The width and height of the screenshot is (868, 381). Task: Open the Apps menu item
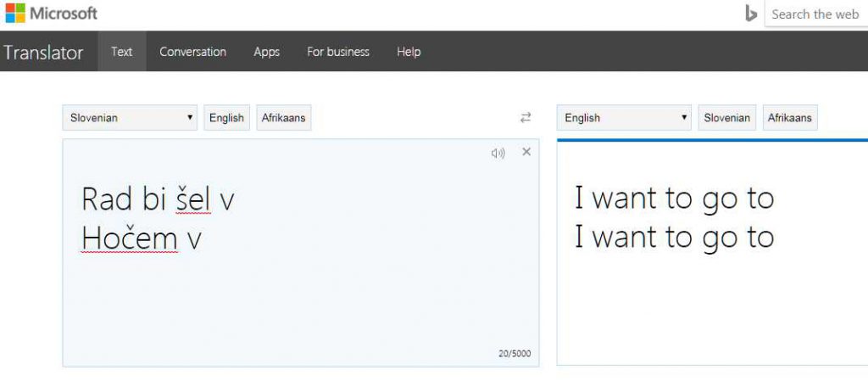point(266,52)
